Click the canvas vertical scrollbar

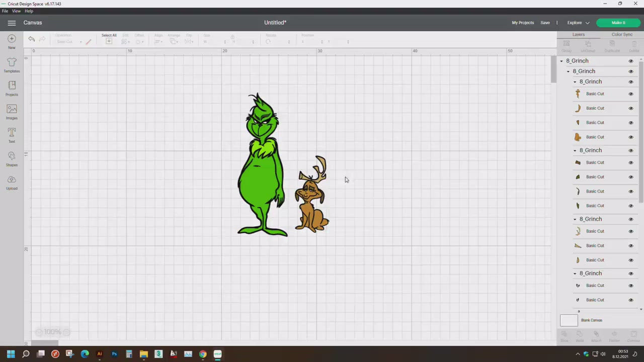pos(553,69)
